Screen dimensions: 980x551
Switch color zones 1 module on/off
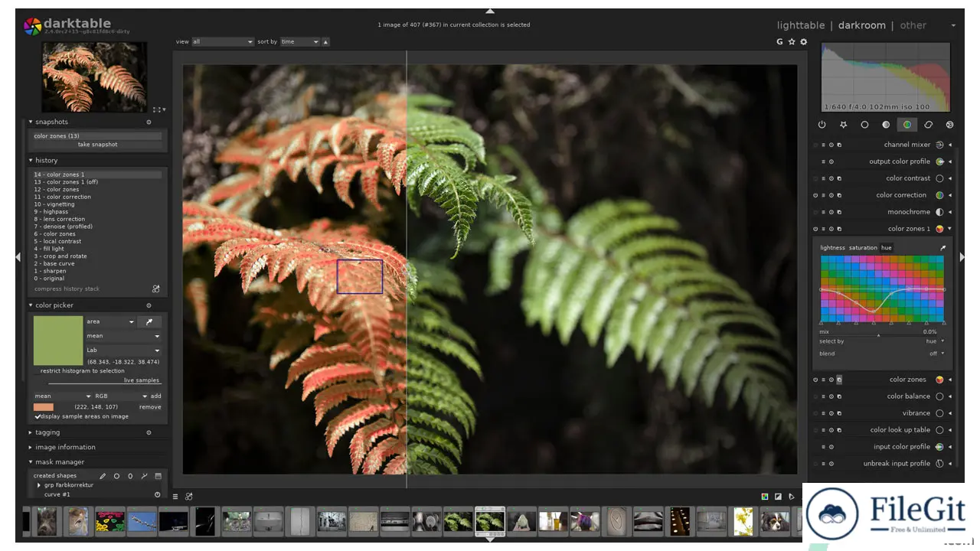[x=816, y=229]
